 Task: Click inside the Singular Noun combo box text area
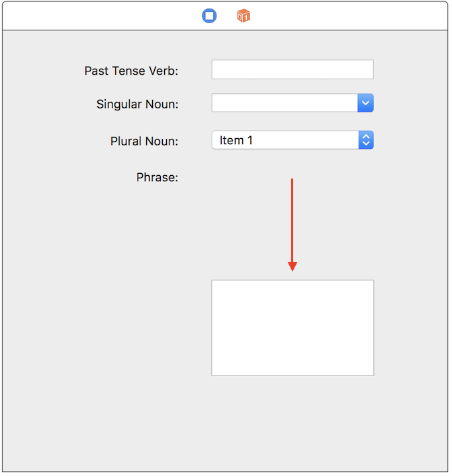click(x=285, y=103)
